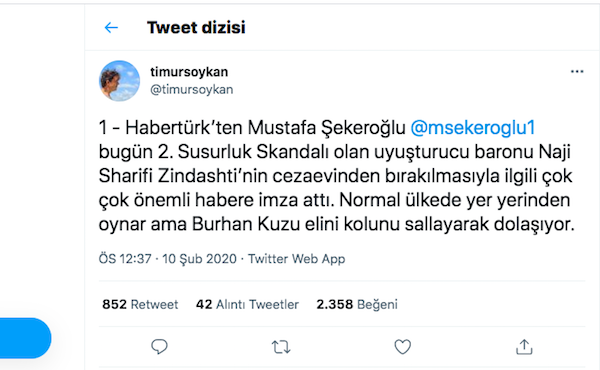Screen dimensions: 600x370
Task: Click the ÖS 12:37 timestamp
Action: pyautogui.click(x=125, y=259)
